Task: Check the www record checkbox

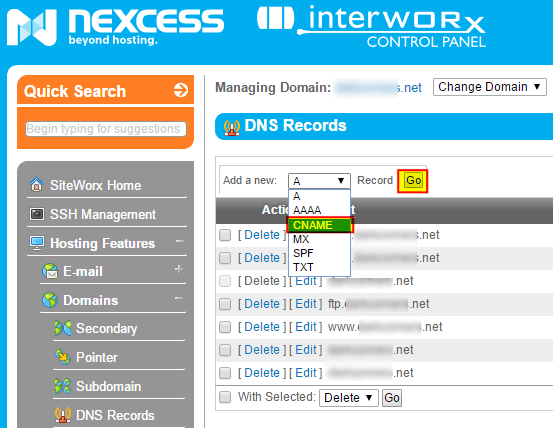Action: [225, 327]
